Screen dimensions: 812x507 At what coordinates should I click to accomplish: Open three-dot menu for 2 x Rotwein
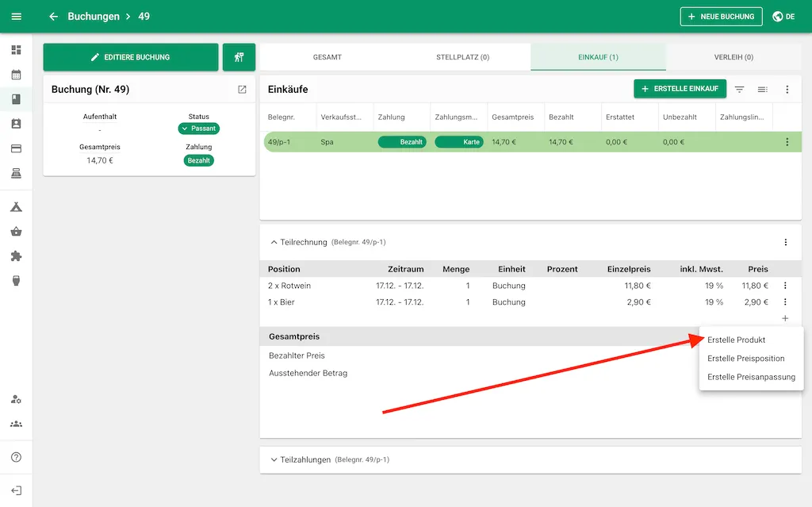785,286
